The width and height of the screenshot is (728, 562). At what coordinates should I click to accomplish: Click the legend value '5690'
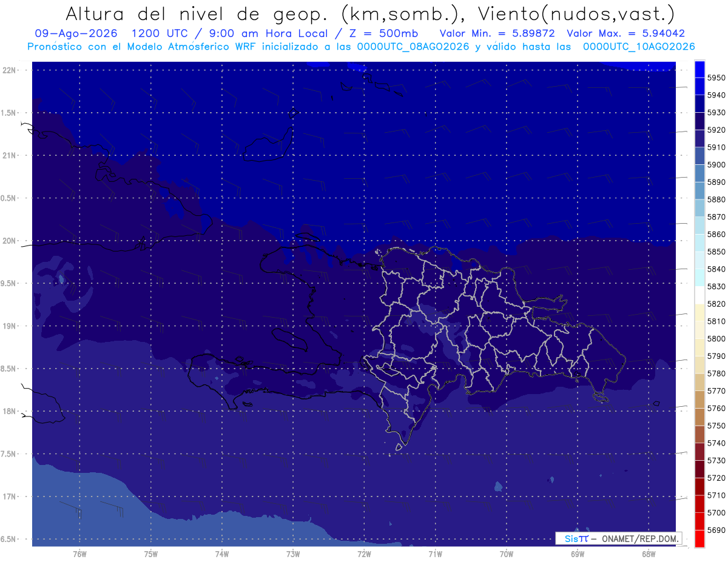pos(716,530)
